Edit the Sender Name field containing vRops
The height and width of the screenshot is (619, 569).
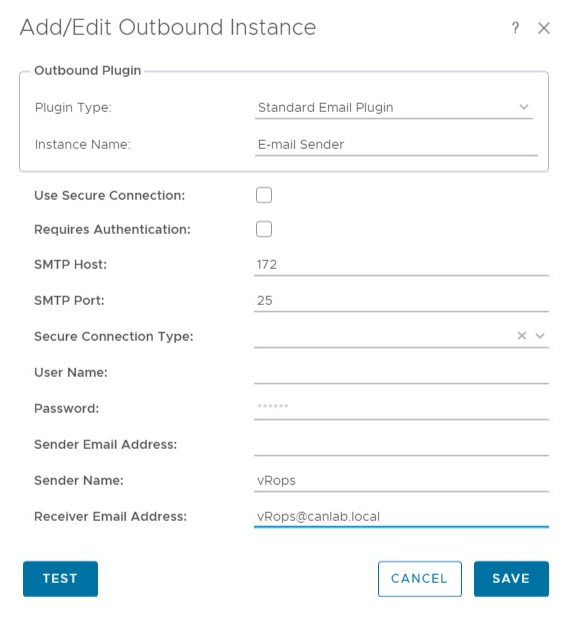coord(401,480)
